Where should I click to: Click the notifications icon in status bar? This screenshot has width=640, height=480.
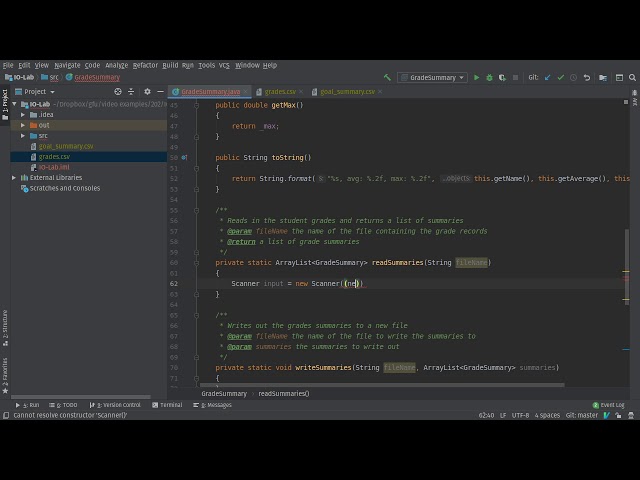(631, 416)
